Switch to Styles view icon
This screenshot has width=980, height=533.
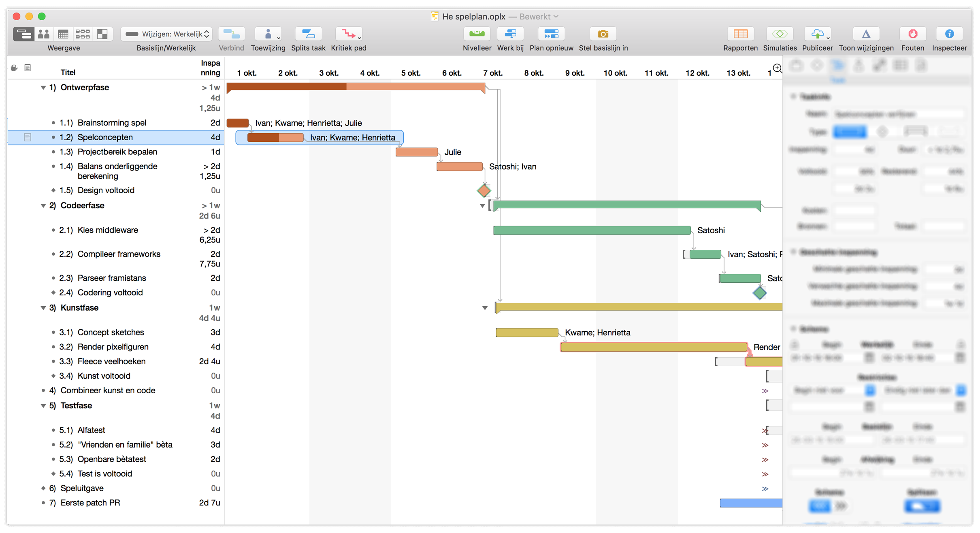coord(102,34)
